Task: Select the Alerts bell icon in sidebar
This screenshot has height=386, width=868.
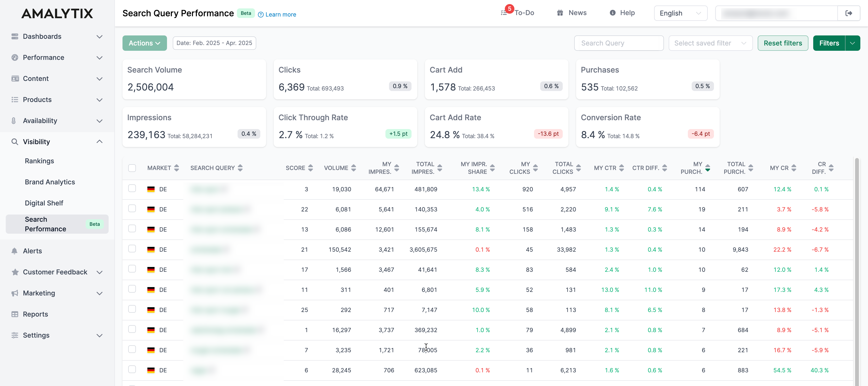Action: pyautogui.click(x=15, y=251)
